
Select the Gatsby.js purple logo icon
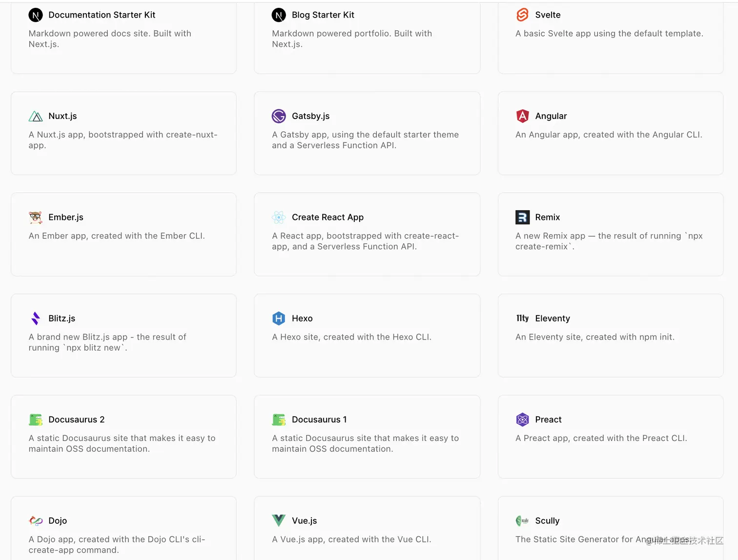279,116
